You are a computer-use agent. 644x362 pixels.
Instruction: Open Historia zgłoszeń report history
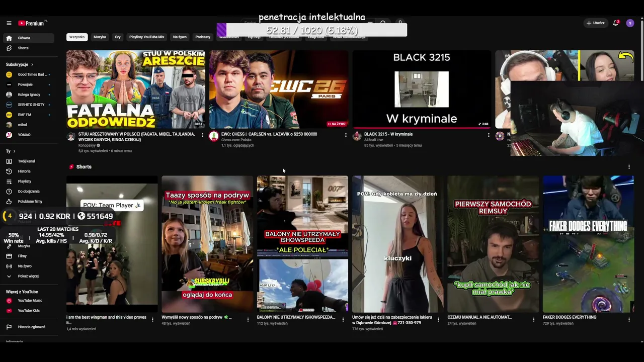28,327
